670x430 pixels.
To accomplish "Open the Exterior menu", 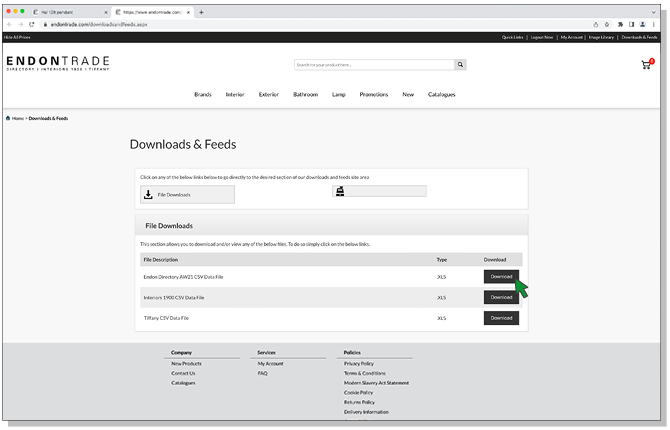I will tap(269, 94).
